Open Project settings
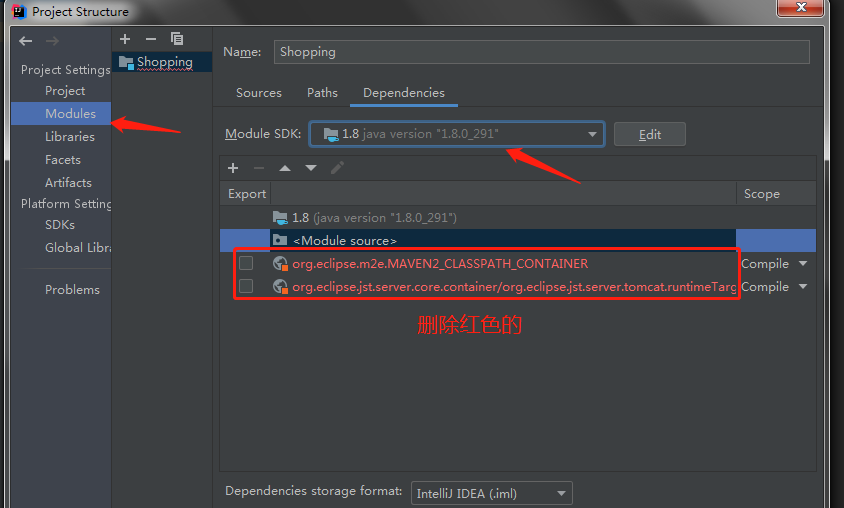 point(65,90)
